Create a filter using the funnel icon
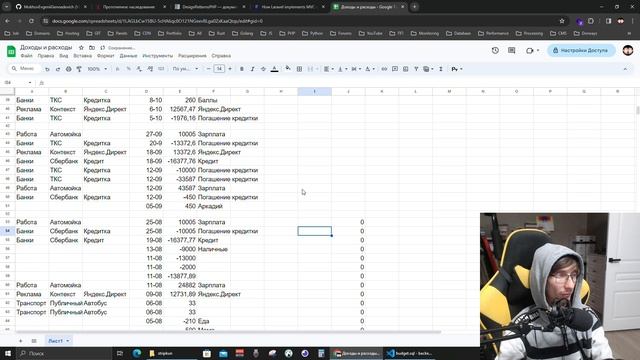This screenshot has width=640, height=360. click(x=416, y=69)
